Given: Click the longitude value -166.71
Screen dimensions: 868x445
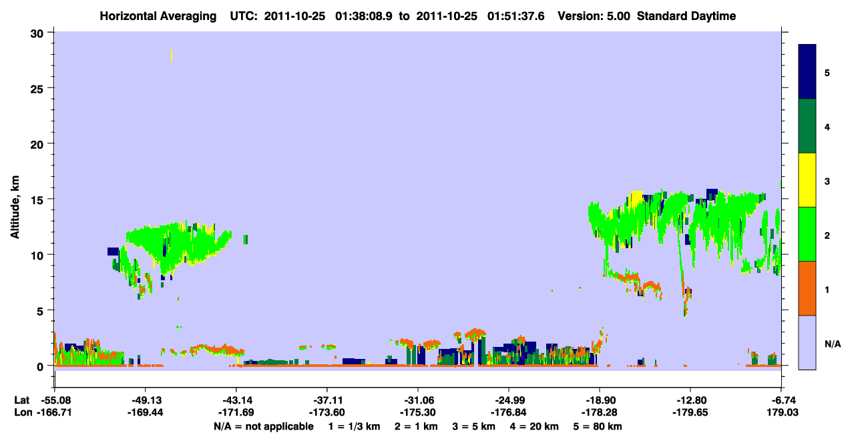Looking at the screenshot, I should [54, 413].
